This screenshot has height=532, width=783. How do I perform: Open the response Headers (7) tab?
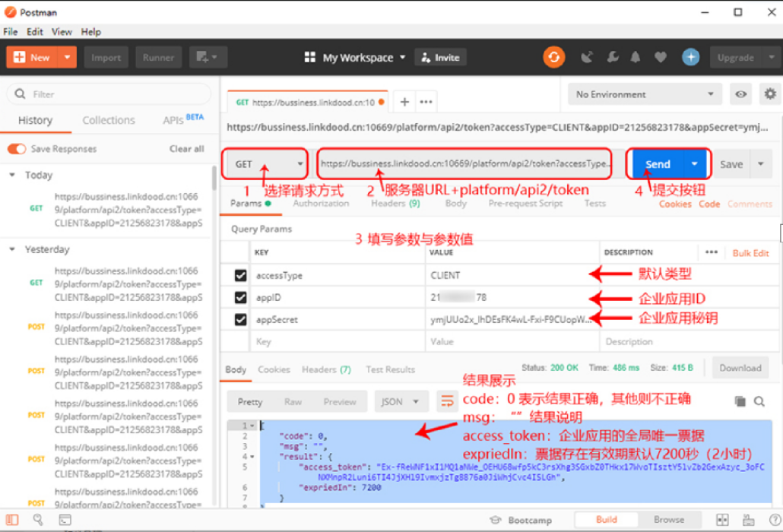point(326,369)
